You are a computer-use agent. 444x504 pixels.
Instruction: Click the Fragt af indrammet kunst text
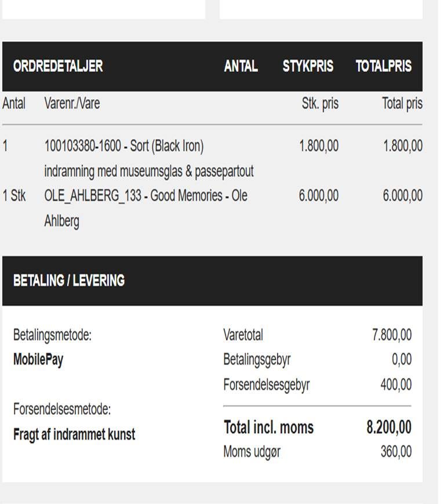coord(74,434)
